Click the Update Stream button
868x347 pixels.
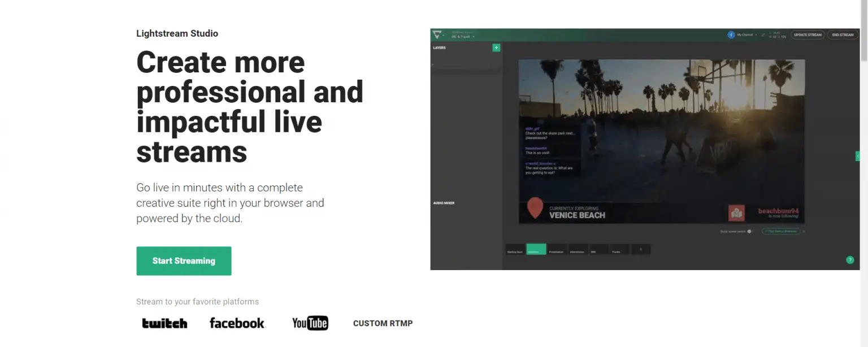click(x=808, y=34)
